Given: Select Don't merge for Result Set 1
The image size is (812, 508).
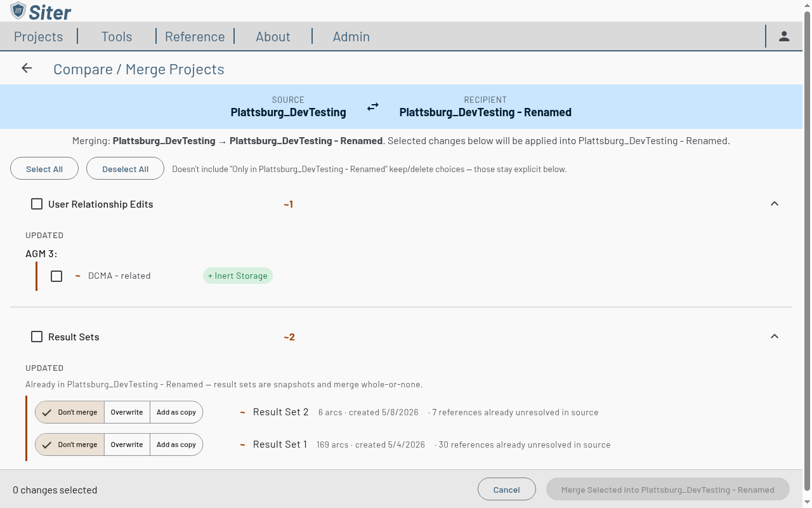Looking at the screenshot, I should point(70,444).
